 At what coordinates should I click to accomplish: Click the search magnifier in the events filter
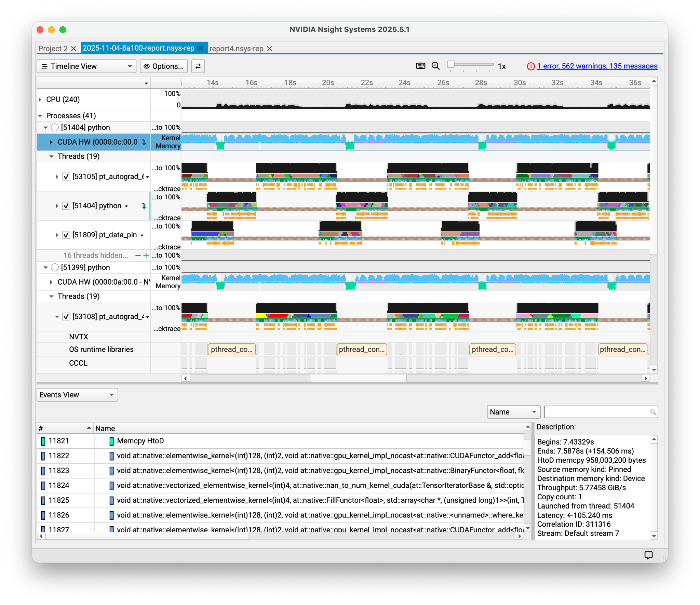(x=652, y=412)
